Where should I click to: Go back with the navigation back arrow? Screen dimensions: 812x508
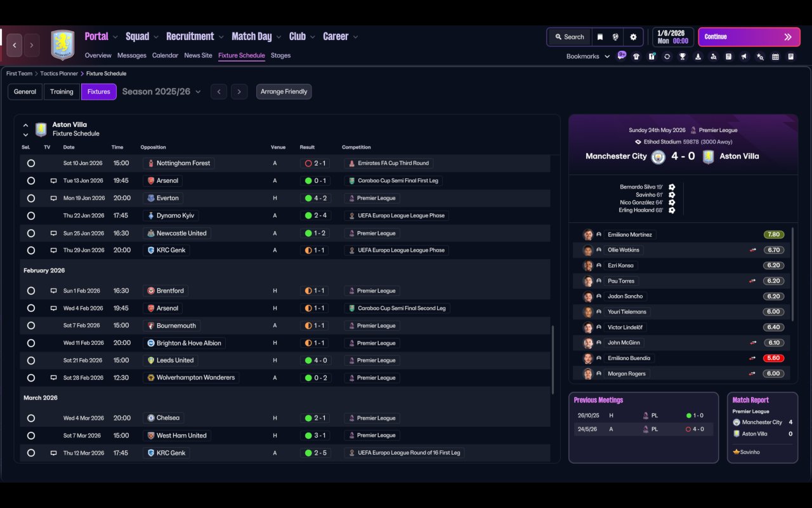coord(15,45)
